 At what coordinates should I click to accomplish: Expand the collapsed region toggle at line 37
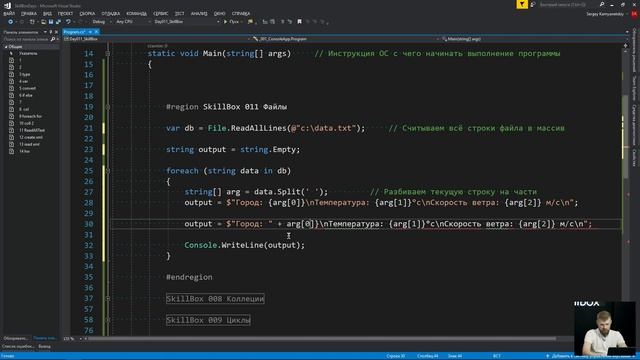108,299
